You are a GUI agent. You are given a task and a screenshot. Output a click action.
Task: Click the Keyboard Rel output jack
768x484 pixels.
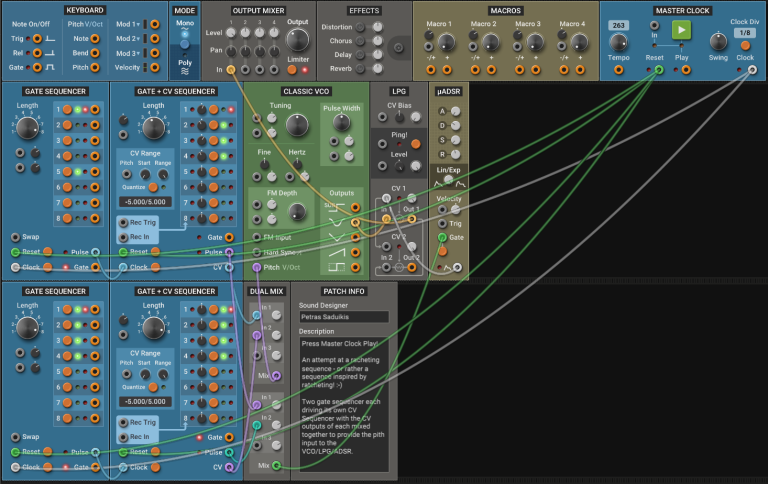[x=37, y=53]
